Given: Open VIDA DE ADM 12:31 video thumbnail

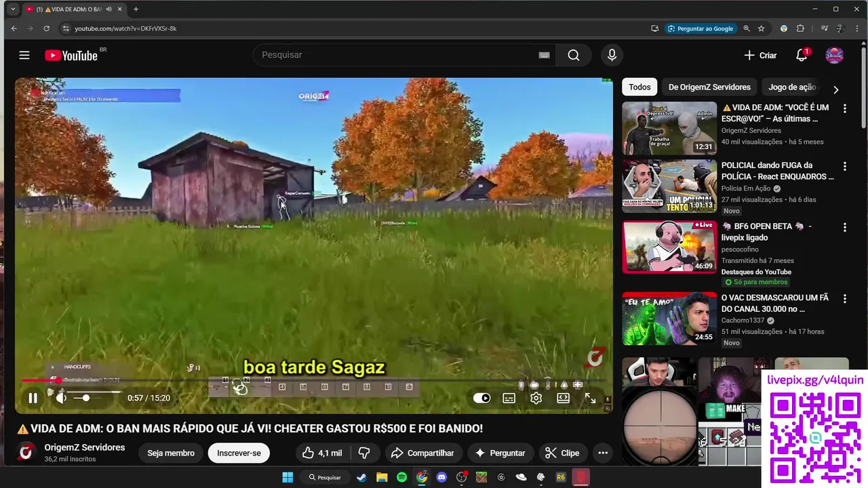Looking at the screenshot, I should pyautogui.click(x=669, y=128).
